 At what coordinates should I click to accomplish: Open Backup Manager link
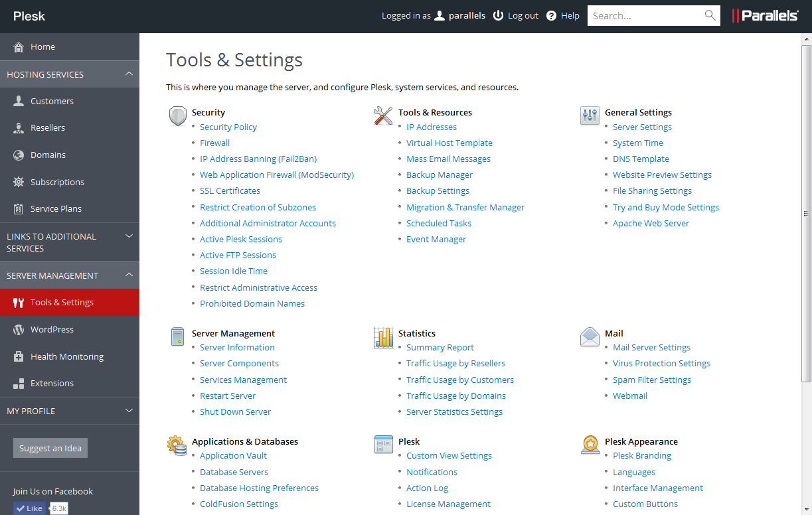click(440, 175)
